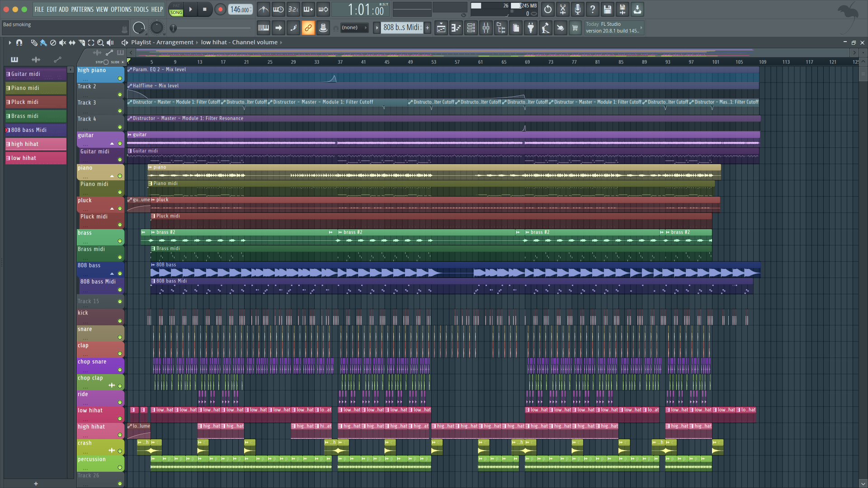Select the high hihat pattern
The height and width of the screenshot is (488, 868).
35,144
